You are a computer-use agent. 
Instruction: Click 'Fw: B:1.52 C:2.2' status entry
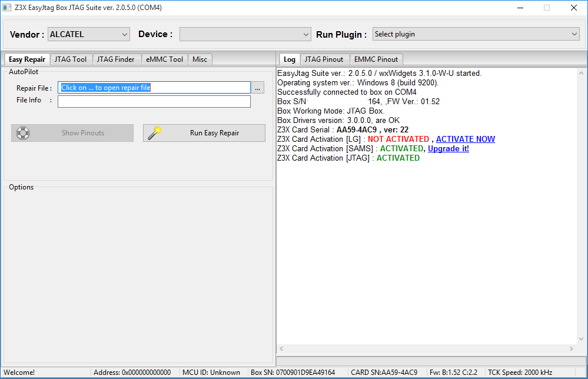point(453,373)
